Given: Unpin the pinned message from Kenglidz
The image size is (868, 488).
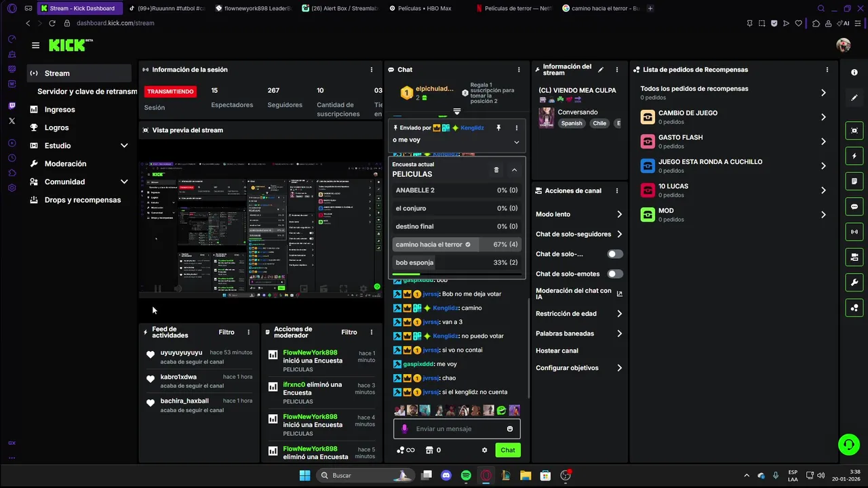Looking at the screenshot, I should [x=498, y=127].
